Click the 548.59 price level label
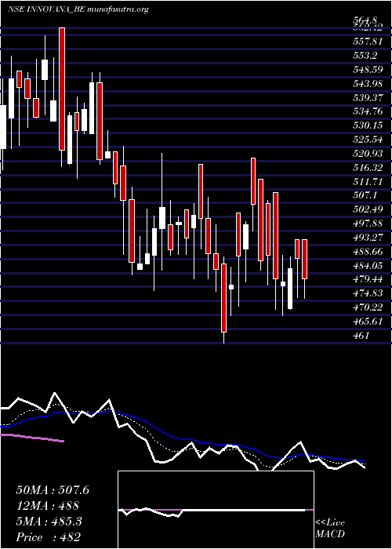This screenshot has width=392, height=549. 368,70
